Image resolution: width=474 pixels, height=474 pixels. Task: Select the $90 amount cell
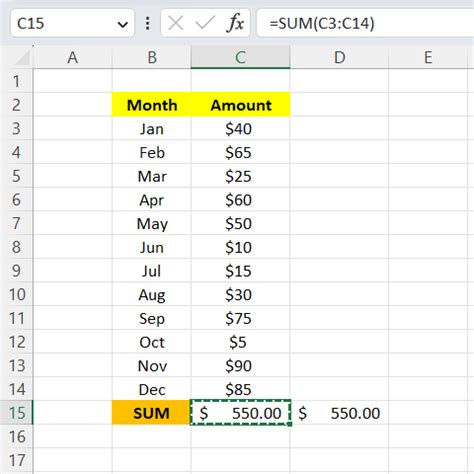[x=240, y=365]
